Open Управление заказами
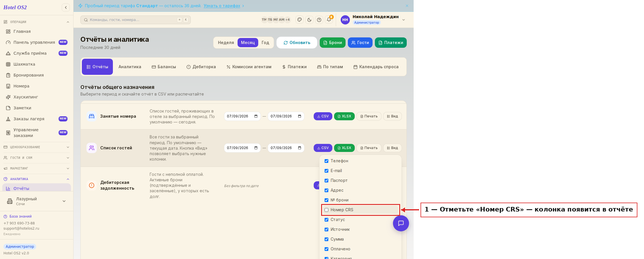Image resolution: width=644 pixels, height=259 pixels. click(37, 133)
